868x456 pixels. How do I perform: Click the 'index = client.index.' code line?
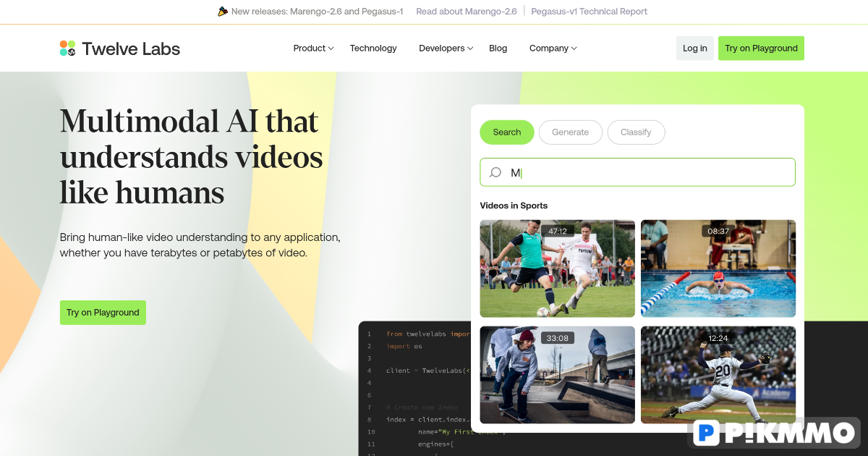[428, 420]
